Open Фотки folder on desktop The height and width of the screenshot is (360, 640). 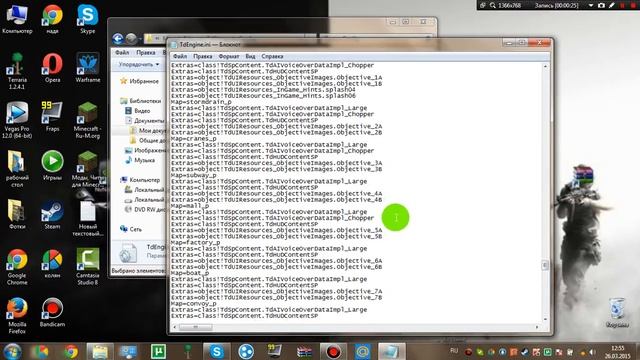click(x=17, y=215)
